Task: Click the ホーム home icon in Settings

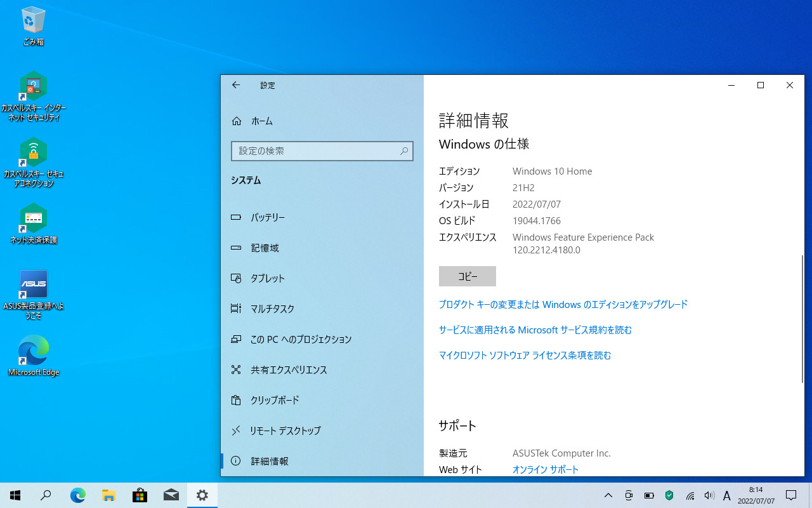Action: coord(237,121)
